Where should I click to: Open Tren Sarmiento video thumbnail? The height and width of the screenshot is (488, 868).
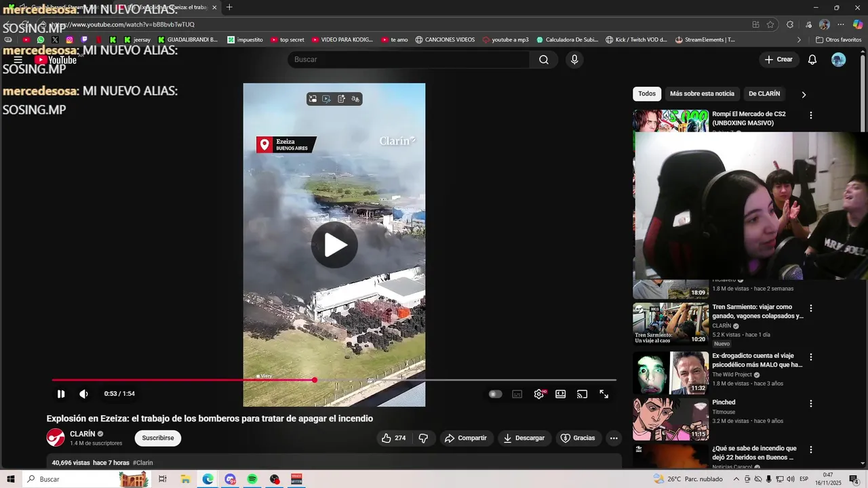(671, 323)
